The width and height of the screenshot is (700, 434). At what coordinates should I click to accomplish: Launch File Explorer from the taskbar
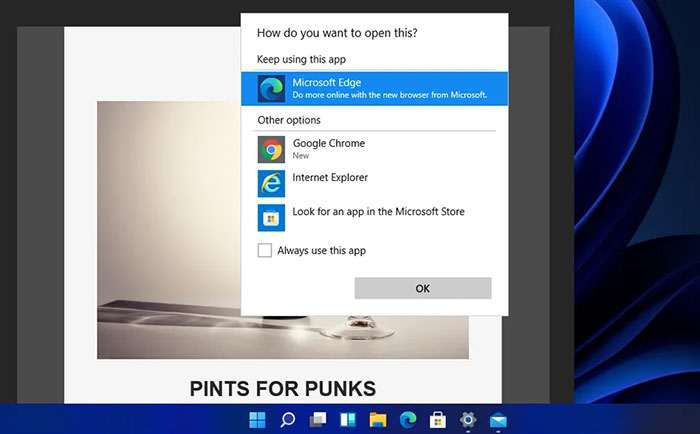tap(378, 420)
